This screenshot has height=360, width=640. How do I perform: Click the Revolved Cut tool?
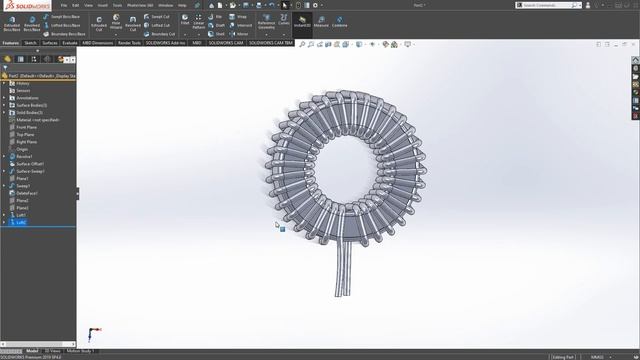[x=133, y=24]
